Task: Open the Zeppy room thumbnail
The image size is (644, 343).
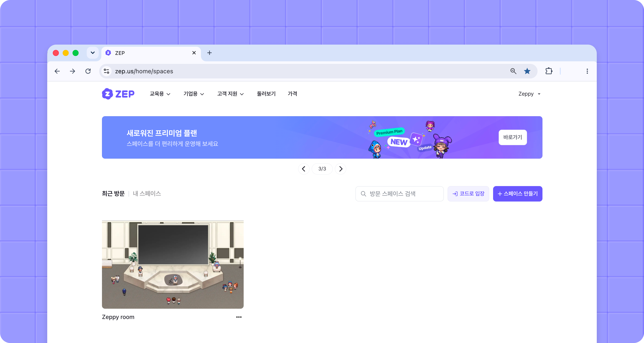Action: click(173, 265)
